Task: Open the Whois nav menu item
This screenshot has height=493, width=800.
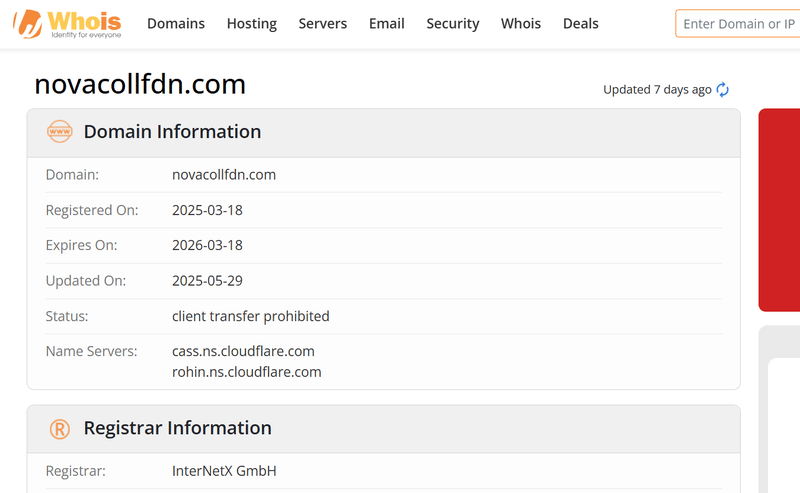Action: point(521,23)
